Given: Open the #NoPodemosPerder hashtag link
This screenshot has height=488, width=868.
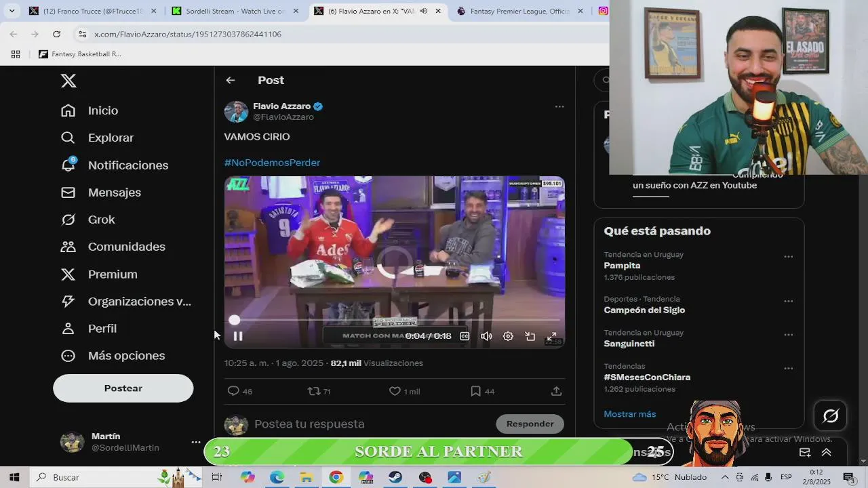Looking at the screenshot, I should [272, 163].
